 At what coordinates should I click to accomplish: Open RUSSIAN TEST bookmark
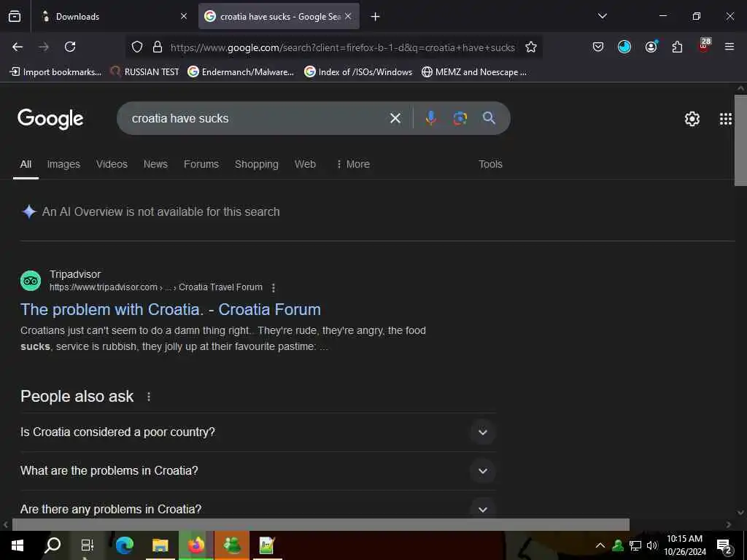144,72
